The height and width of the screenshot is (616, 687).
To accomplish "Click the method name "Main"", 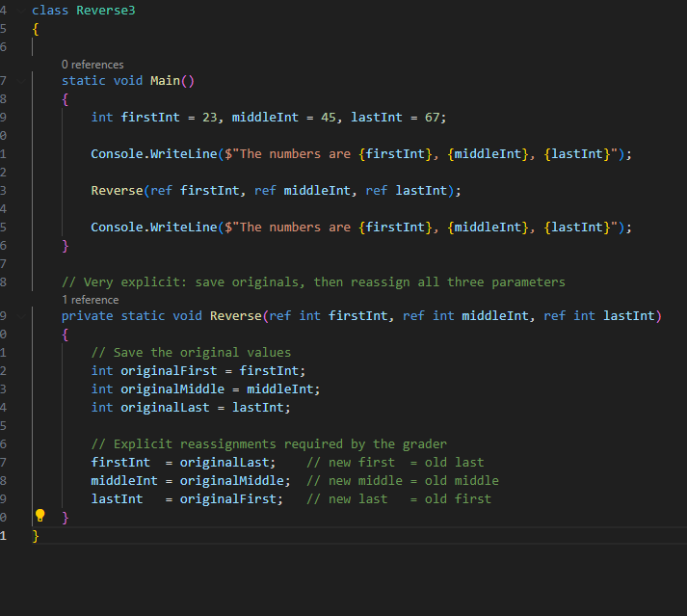I will point(165,81).
